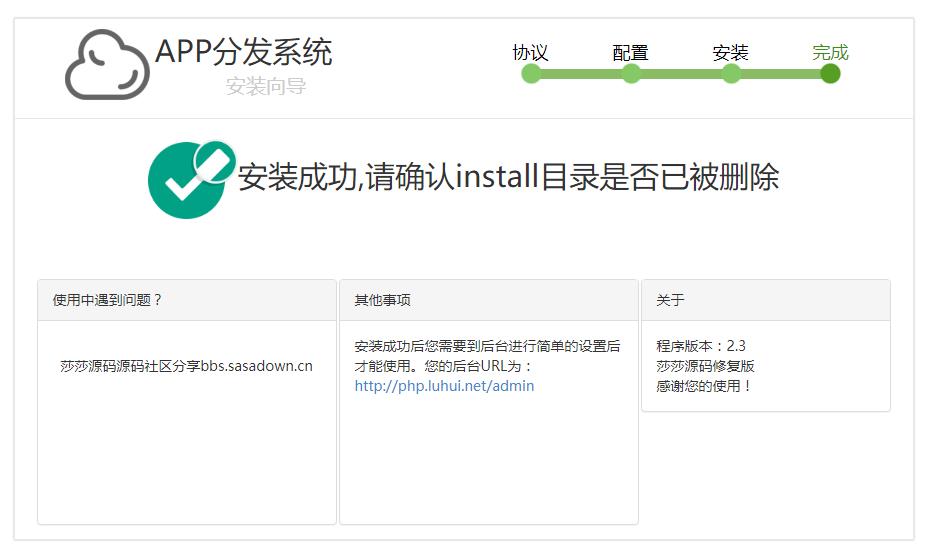Viewport: 937px width, 555px height.
Task: Click the 安装 step label
Action: click(730, 53)
